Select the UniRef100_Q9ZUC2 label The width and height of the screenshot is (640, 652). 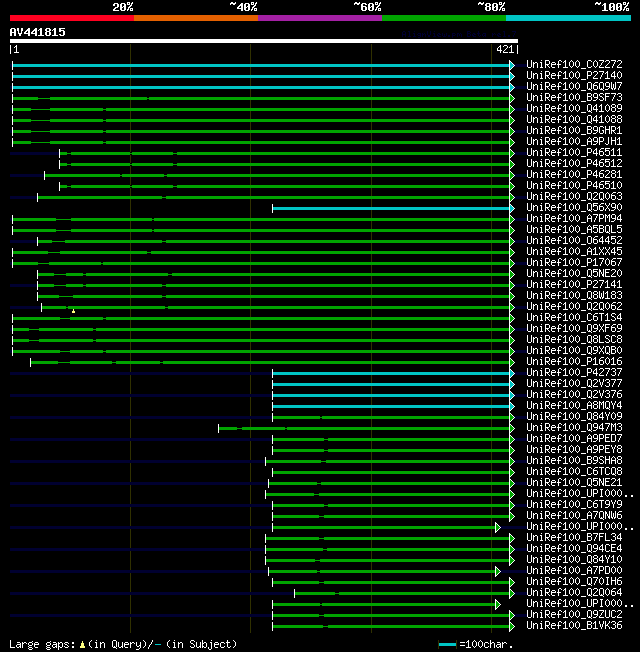[574, 614]
